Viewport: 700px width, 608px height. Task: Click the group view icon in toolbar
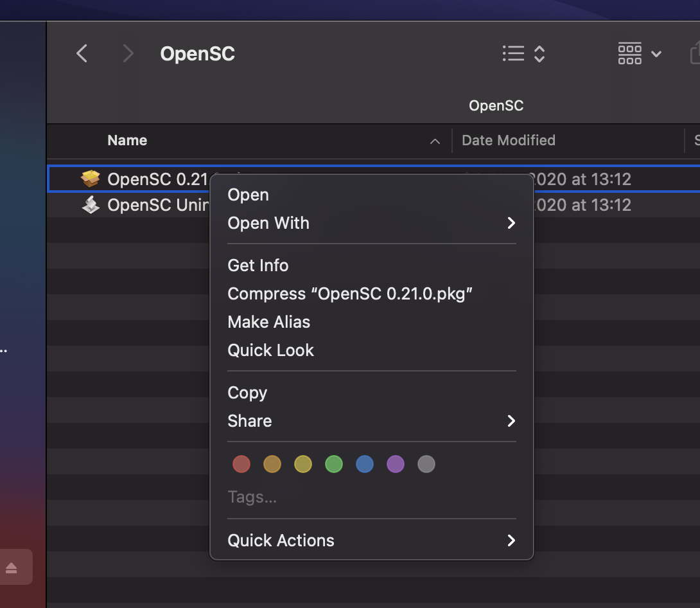tap(629, 54)
